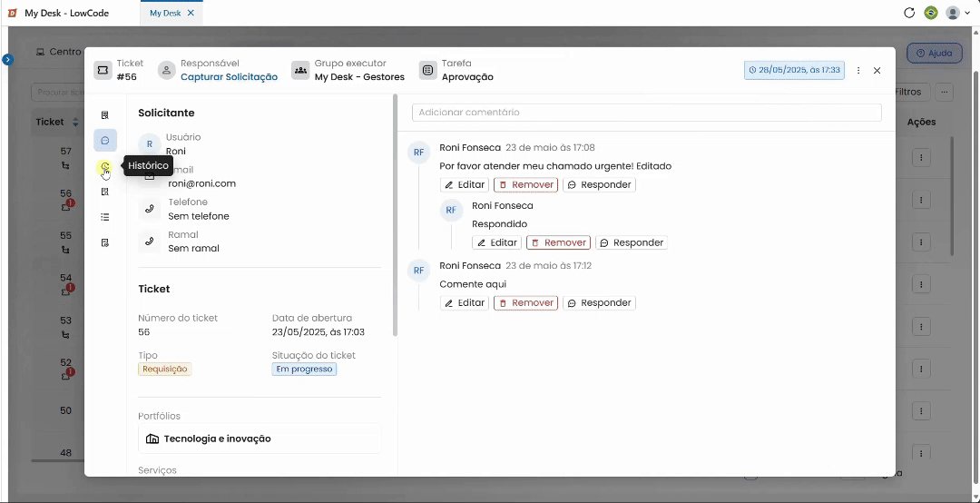Reply to the 'Comente aqui' comment
The height and width of the screenshot is (503, 980).
coord(600,303)
